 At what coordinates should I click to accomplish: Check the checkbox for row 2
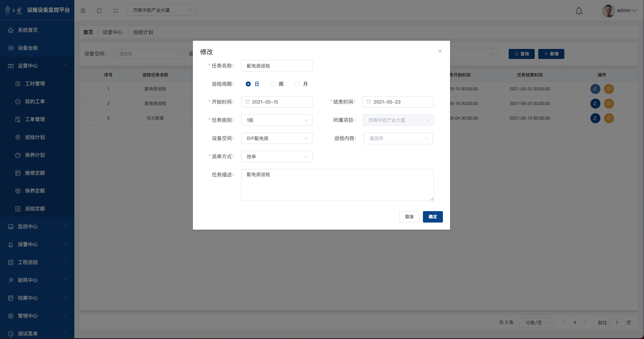coord(88,104)
